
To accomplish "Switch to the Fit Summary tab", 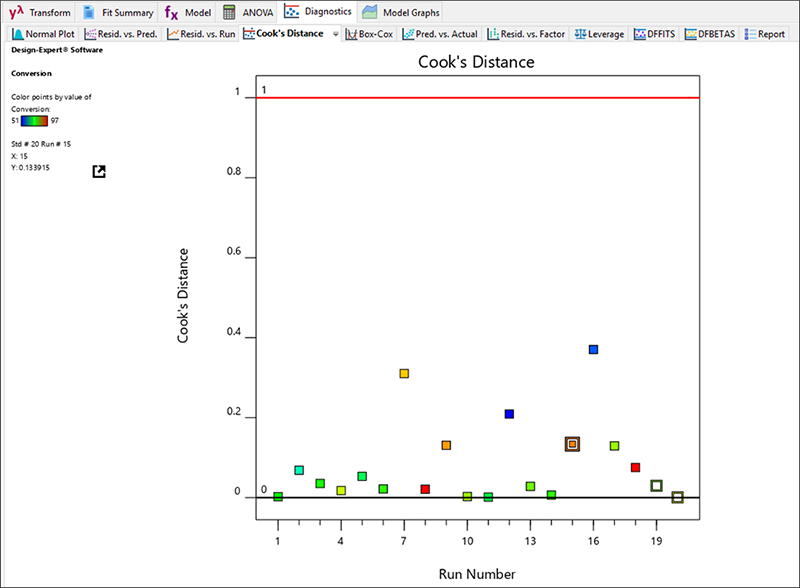I will click(x=119, y=12).
